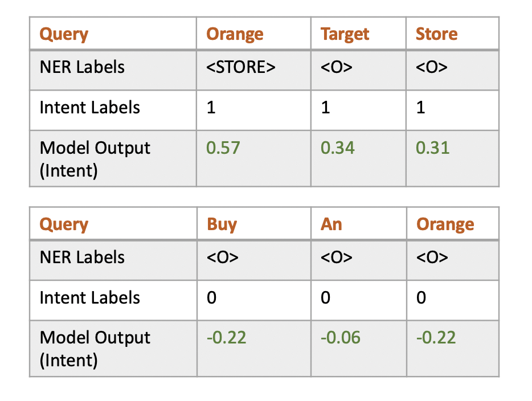The image size is (532, 401).
Task: Click the intent label 1 under Target
Action: click(325, 108)
